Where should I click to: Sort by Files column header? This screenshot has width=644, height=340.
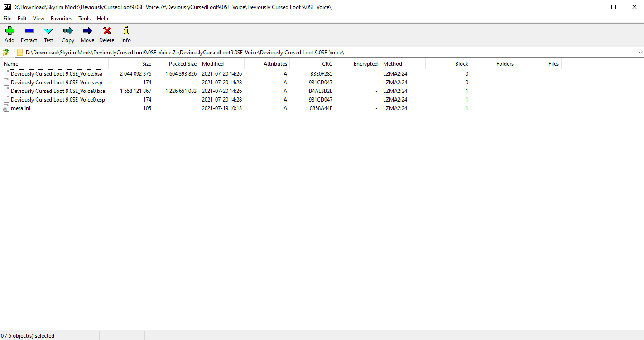click(539, 64)
